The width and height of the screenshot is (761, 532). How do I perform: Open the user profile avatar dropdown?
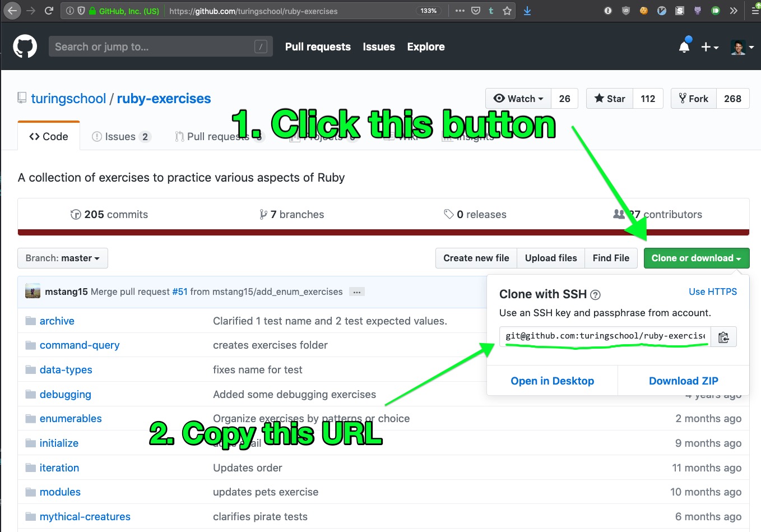click(x=742, y=47)
